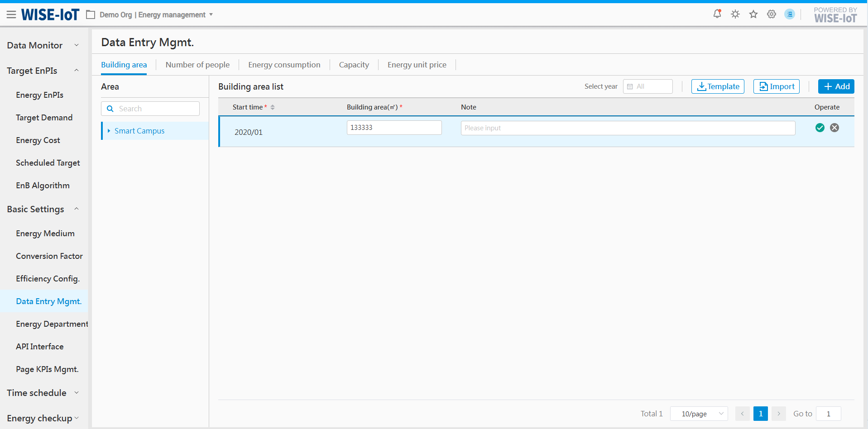Click the user avatar icon
The image size is (868, 429).
click(x=790, y=14)
